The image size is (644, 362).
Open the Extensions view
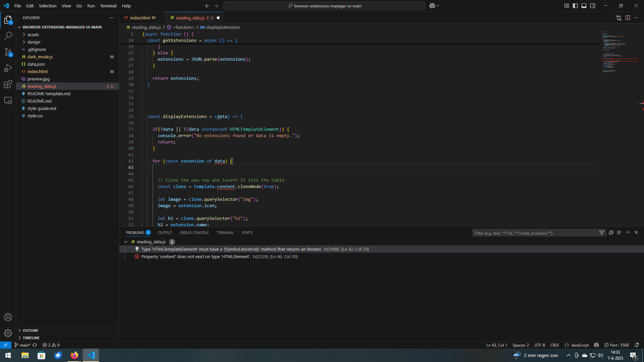coord(8,84)
